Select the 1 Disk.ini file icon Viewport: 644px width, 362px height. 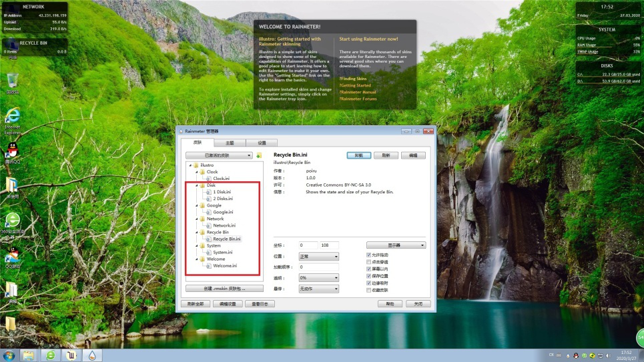tap(209, 192)
